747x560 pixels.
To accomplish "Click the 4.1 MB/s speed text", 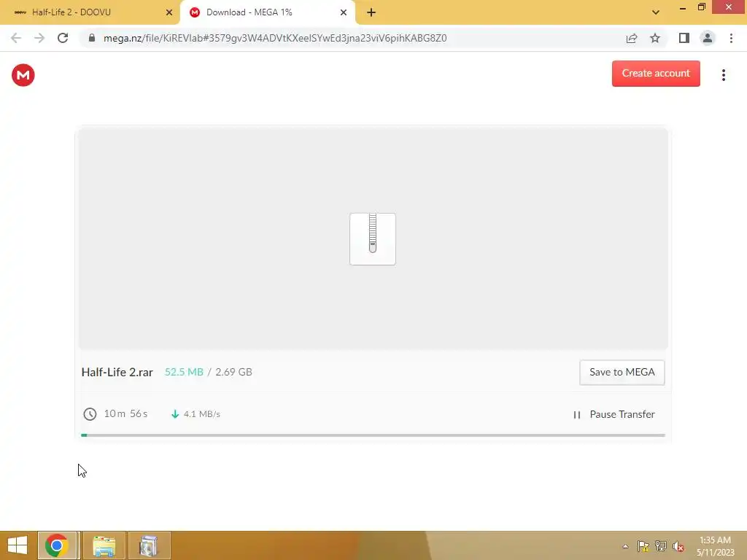I will click(x=202, y=414).
